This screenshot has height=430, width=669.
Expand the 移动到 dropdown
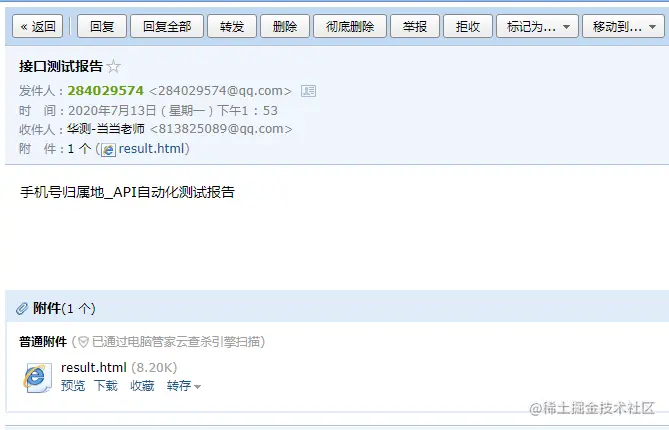623,26
